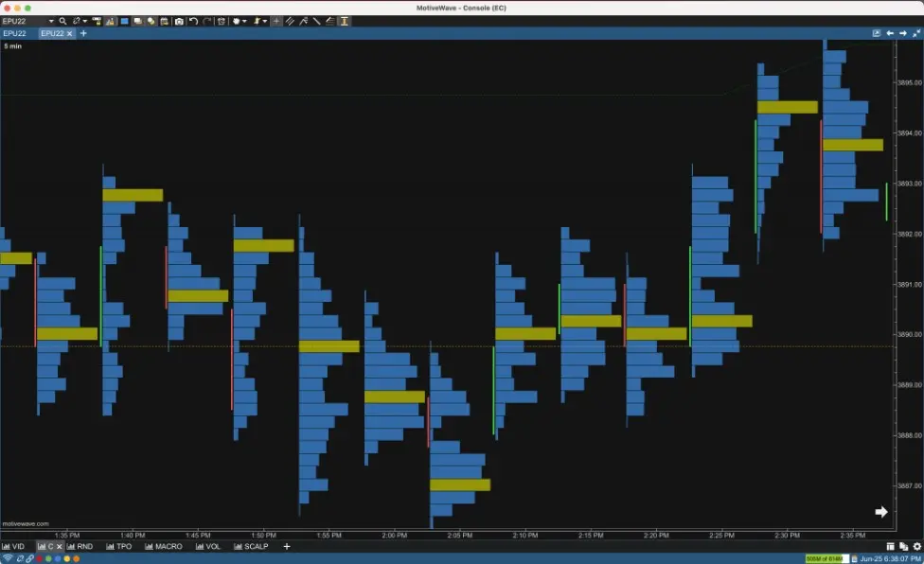The width and height of the screenshot is (924, 564).
Task: Take a chart snapshot with camera icon
Action: pos(179,21)
